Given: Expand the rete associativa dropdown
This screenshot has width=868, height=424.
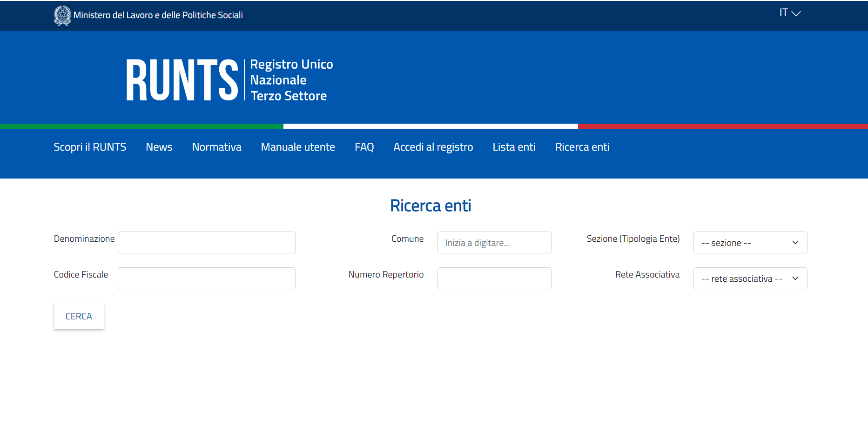Looking at the screenshot, I should [750, 278].
